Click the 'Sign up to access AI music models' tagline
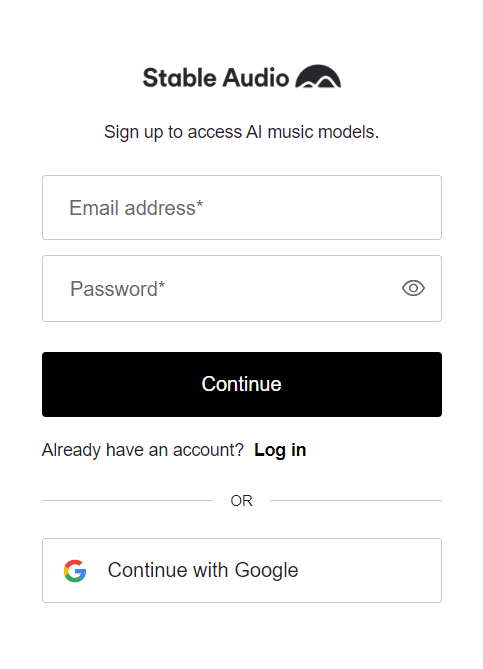Viewport: 483px width, 669px height. [242, 132]
